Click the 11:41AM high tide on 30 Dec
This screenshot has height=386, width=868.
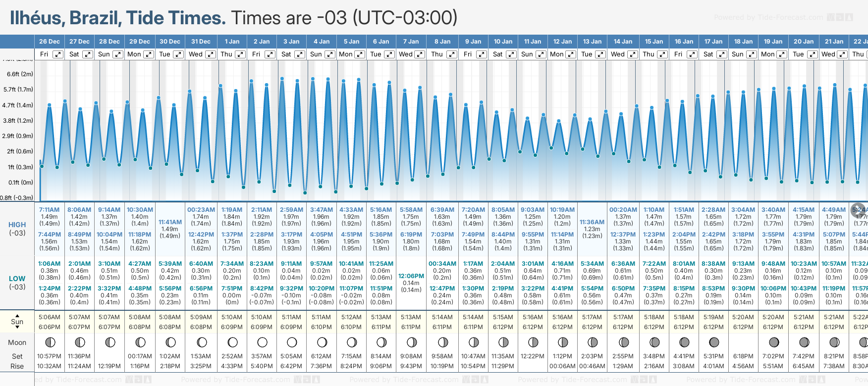[x=170, y=223]
